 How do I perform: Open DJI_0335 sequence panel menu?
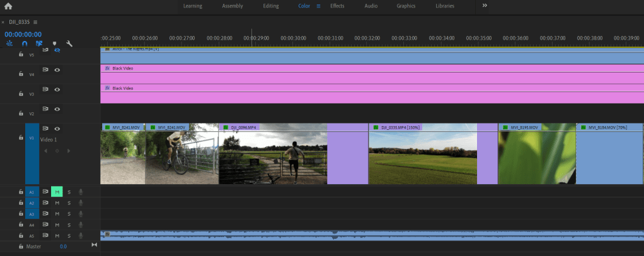coord(35,22)
